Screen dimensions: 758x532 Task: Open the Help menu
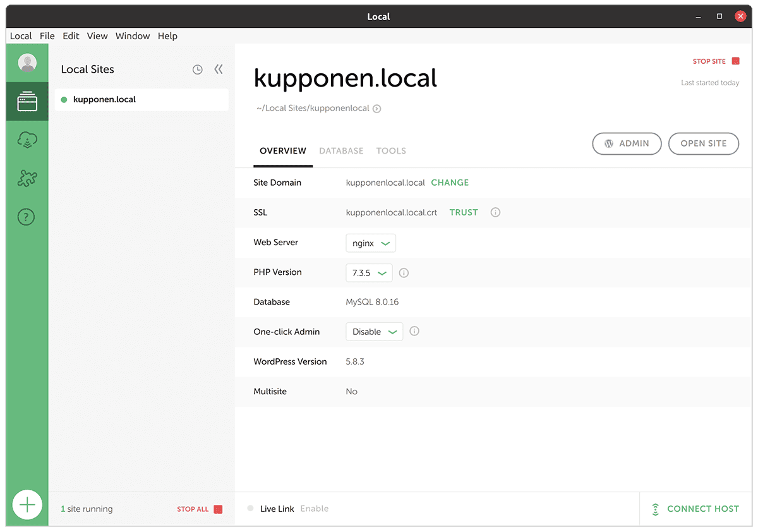coord(167,36)
